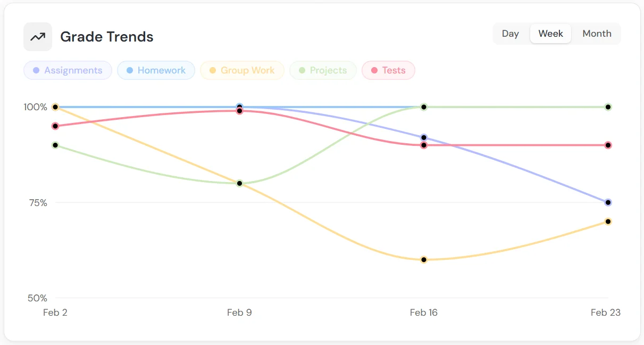Click the Feb 2 green Projects point
644x345 pixels.
pyautogui.click(x=55, y=144)
